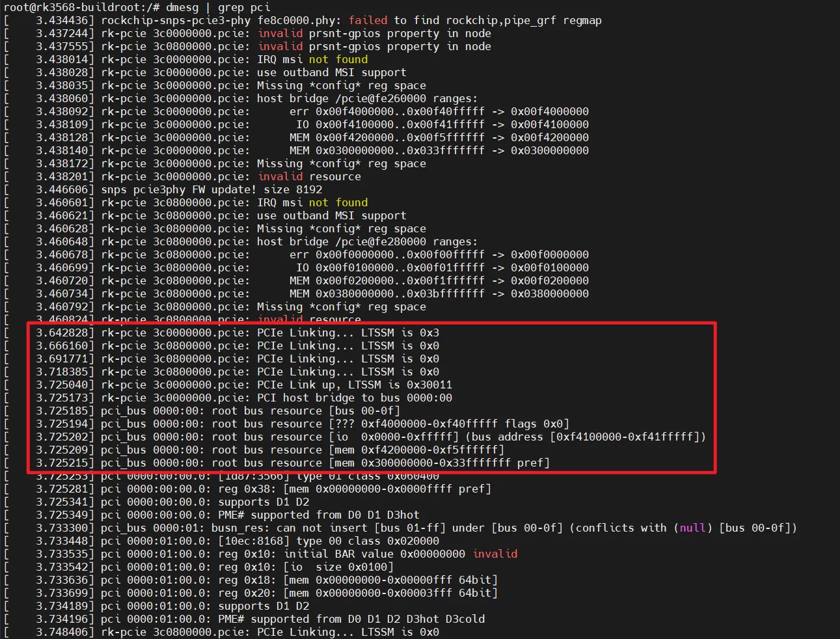Screen dimensions: 840x639
Task: Click 'MEM 0x00f4200000..0x00f5ffffff' range
Action: [387, 137]
